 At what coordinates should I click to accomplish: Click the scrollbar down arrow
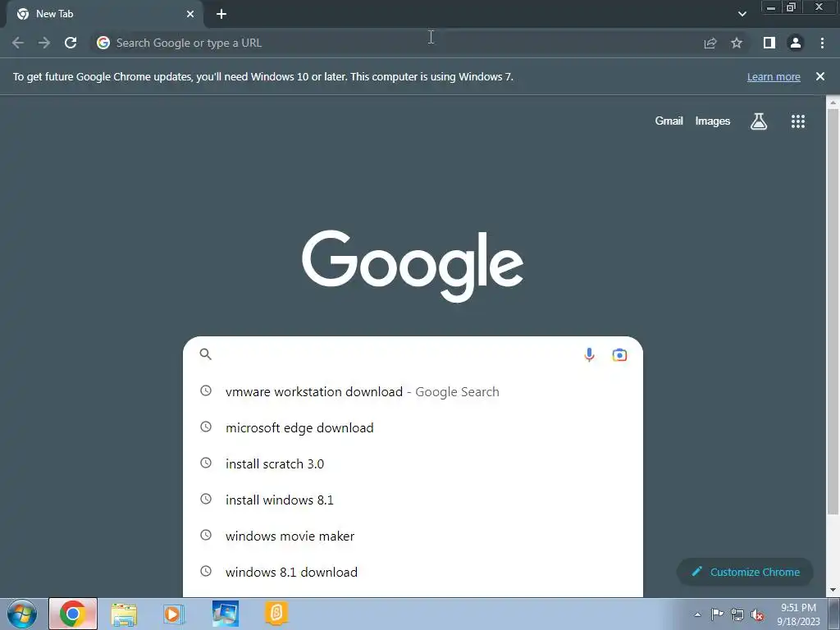pos(833,591)
